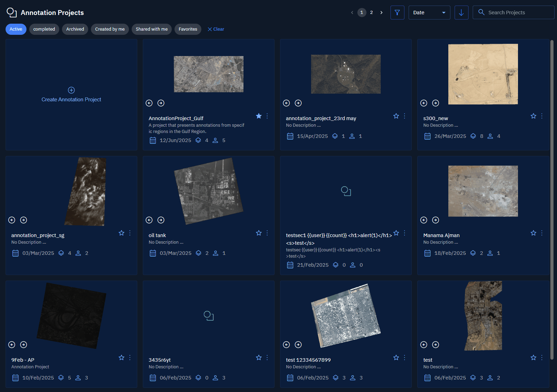Click next image arrow on 9Feb - AP card
This screenshot has height=392, width=557.
(x=24, y=345)
